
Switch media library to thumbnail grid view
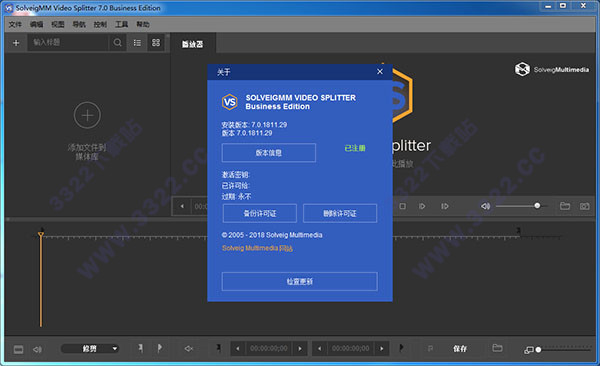(x=156, y=42)
